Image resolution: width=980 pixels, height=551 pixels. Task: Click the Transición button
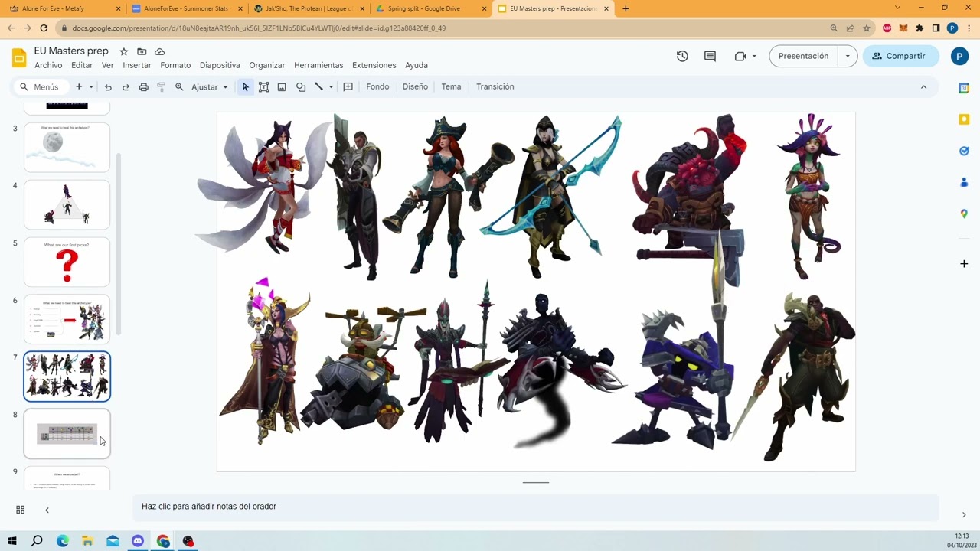pos(495,86)
